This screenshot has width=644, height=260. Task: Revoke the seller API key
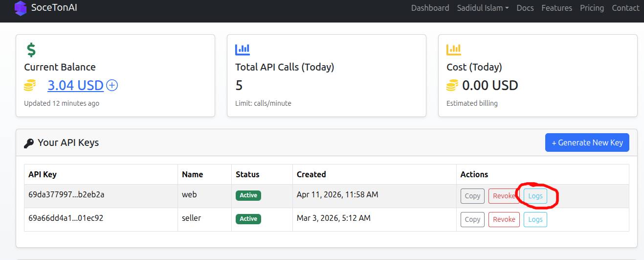click(x=504, y=219)
